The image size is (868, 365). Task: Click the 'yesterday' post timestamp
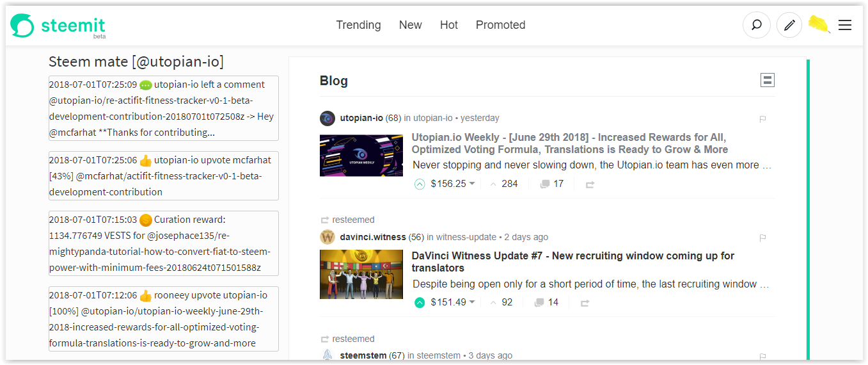click(480, 118)
